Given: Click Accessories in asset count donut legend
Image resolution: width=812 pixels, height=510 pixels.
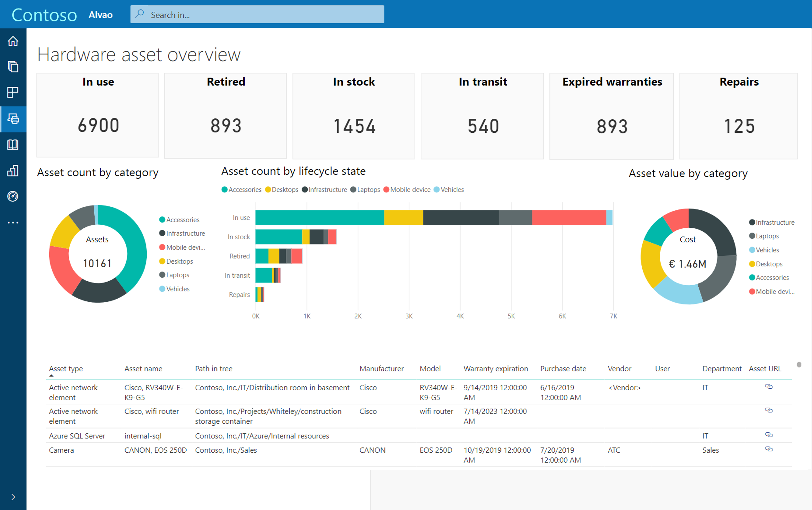Looking at the screenshot, I should pyautogui.click(x=179, y=220).
